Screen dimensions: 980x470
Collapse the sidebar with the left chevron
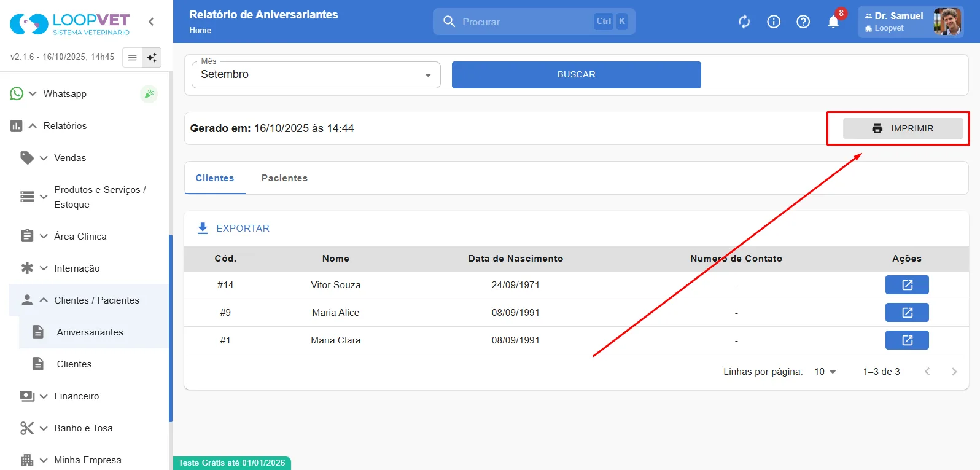click(151, 22)
